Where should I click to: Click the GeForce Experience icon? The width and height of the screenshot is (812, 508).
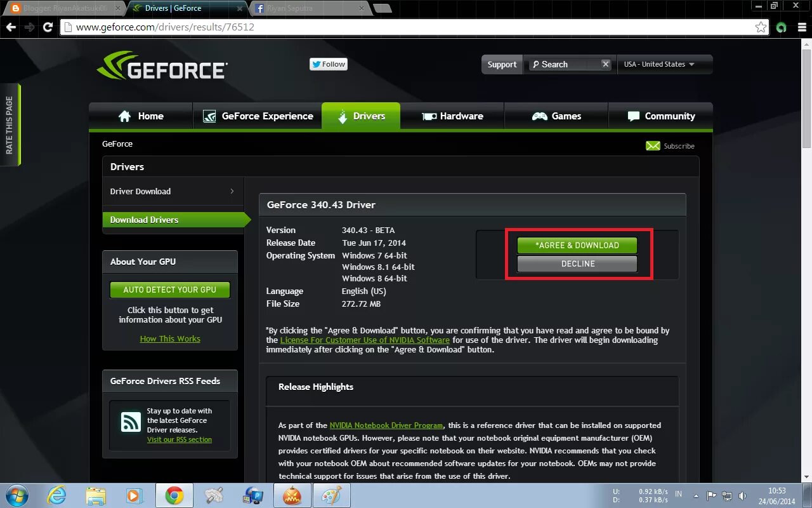point(209,116)
